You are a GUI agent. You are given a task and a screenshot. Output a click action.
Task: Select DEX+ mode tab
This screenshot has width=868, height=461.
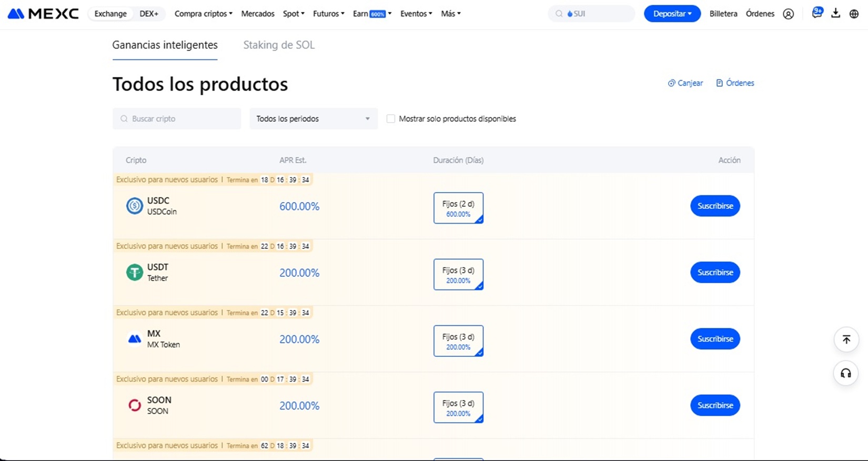(x=149, y=14)
